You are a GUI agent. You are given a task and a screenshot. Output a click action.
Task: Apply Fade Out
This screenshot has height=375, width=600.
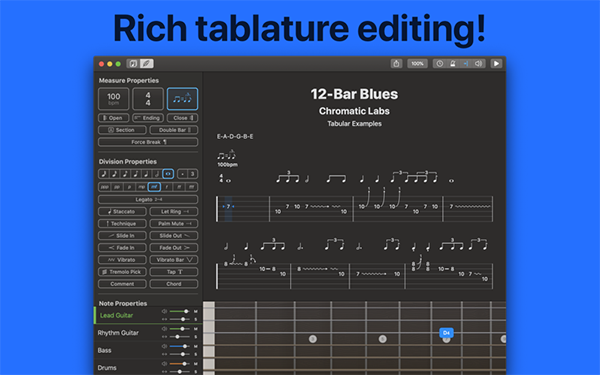click(174, 248)
